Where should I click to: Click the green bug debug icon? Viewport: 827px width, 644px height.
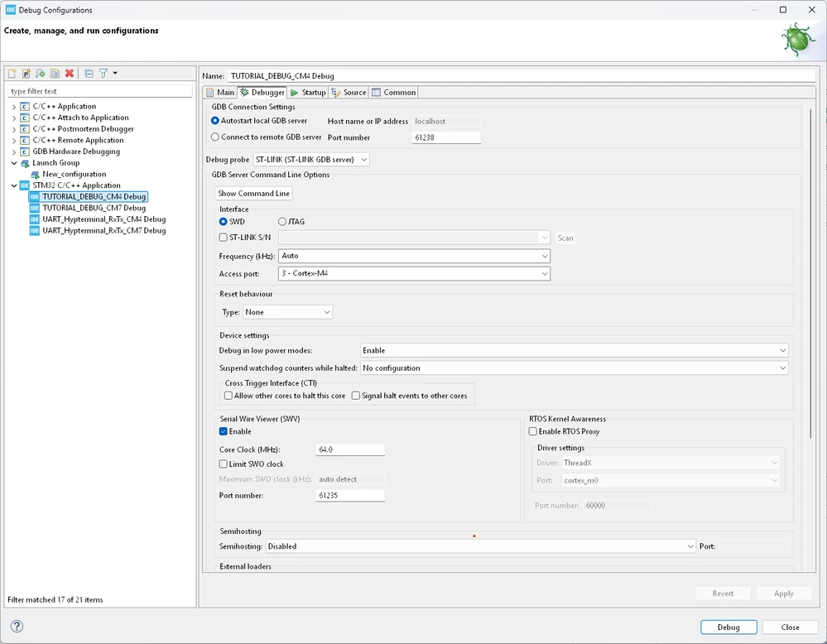pyautogui.click(x=797, y=40)
